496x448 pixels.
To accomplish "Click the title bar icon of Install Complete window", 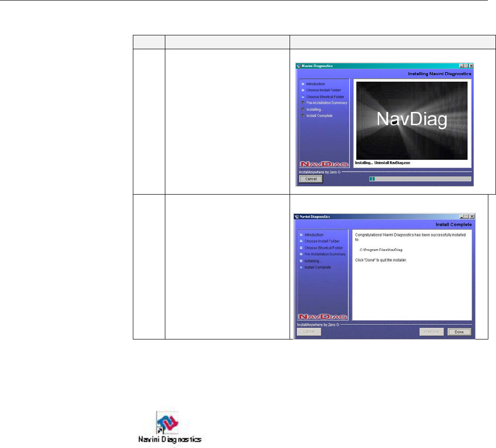I will click(x=296, y=217).
